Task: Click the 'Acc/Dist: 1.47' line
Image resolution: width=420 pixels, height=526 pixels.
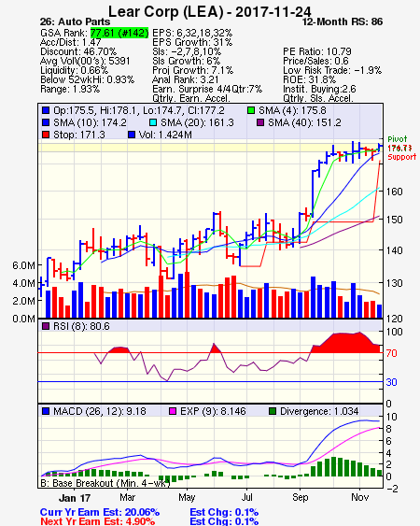Action: (x=70, y=42)
